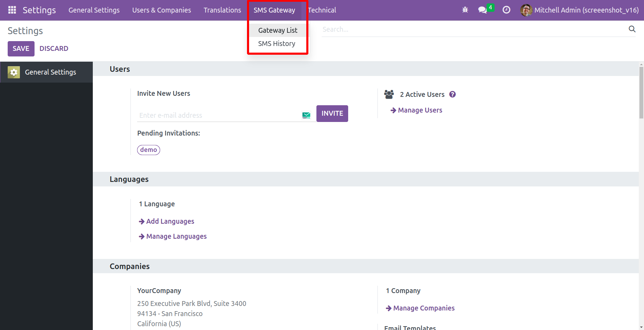Image resolution: width=644 pixels, height=330 pixels.
Task: Select Gateway List menu entry
Action: 278,30
